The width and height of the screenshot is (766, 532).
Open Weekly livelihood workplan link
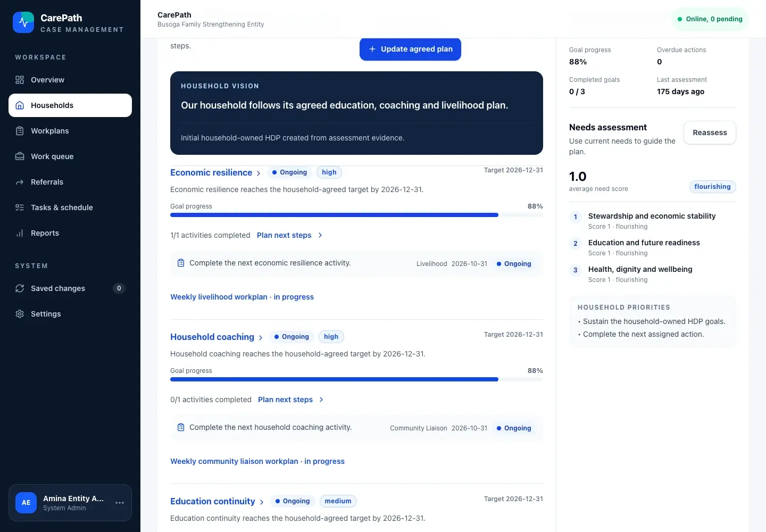click(242, 297)
